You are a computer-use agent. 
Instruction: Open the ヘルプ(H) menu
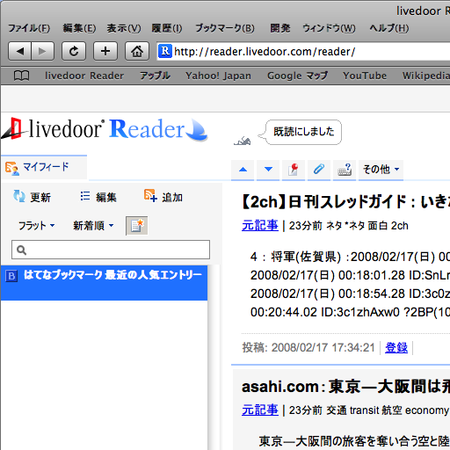click(x=389, y=28)
